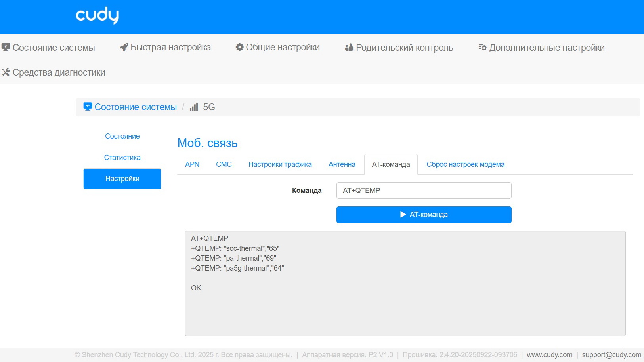644x362 pixels.
Task: Run the АТ-команда blue button
Action: click(424, 215)
